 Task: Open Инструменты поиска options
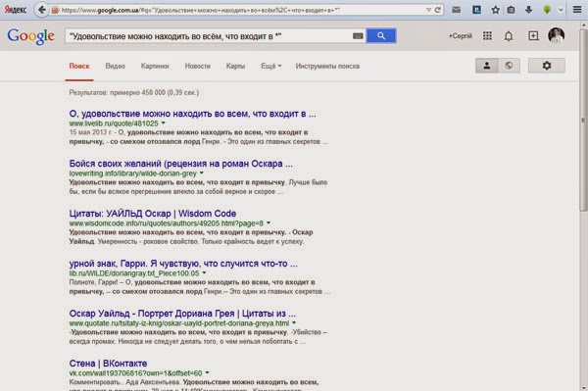coord(327,66)
